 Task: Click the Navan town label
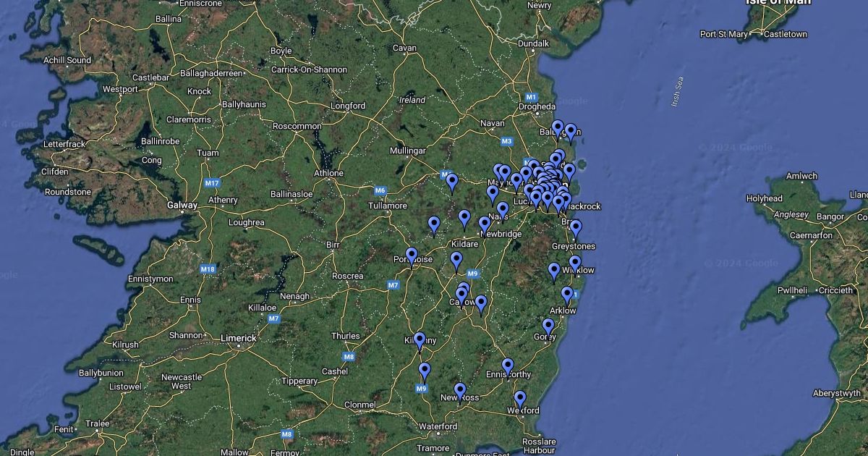pos(493,123)
